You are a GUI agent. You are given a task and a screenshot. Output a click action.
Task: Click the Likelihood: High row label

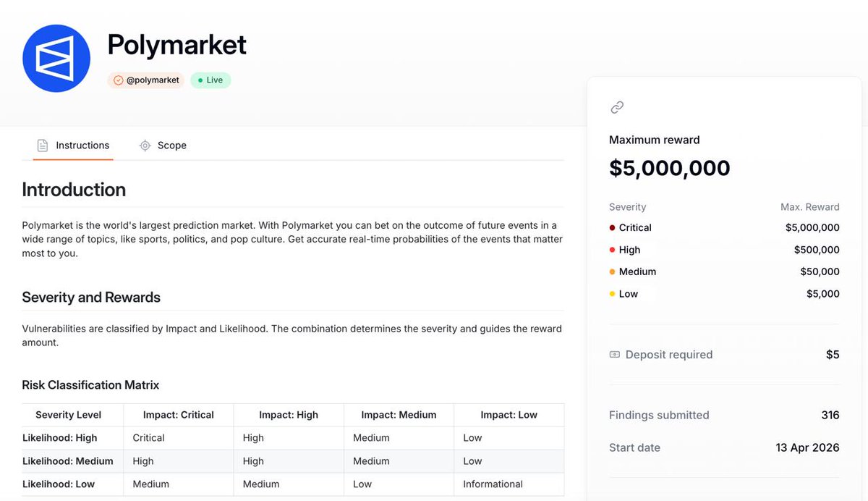tap(60, 438)
